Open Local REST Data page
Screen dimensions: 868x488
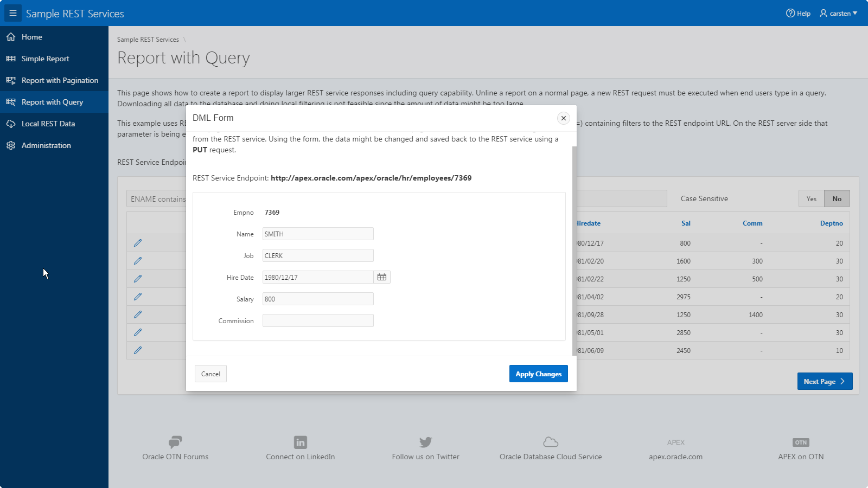[48, 124]
